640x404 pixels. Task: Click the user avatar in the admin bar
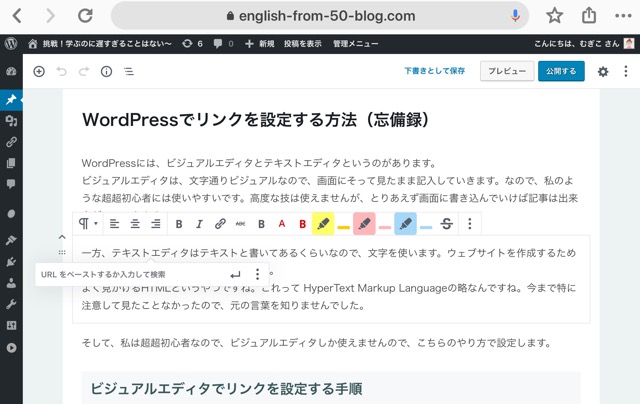coord(629,43)
